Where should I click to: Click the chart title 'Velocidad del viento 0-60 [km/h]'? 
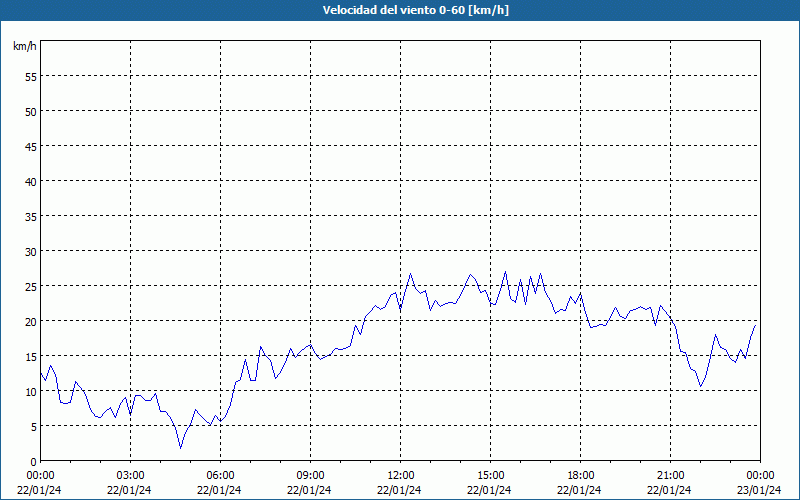415,10
